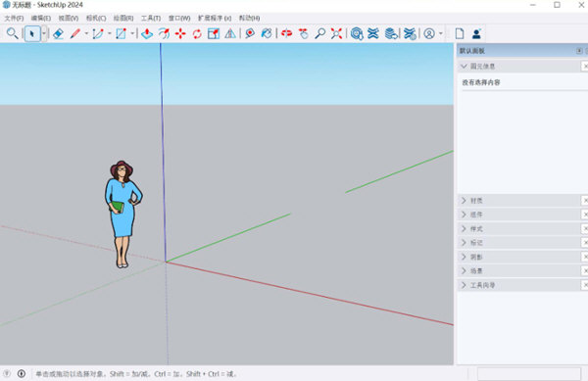Open the 3D Warehouse icon

(357, 33)
